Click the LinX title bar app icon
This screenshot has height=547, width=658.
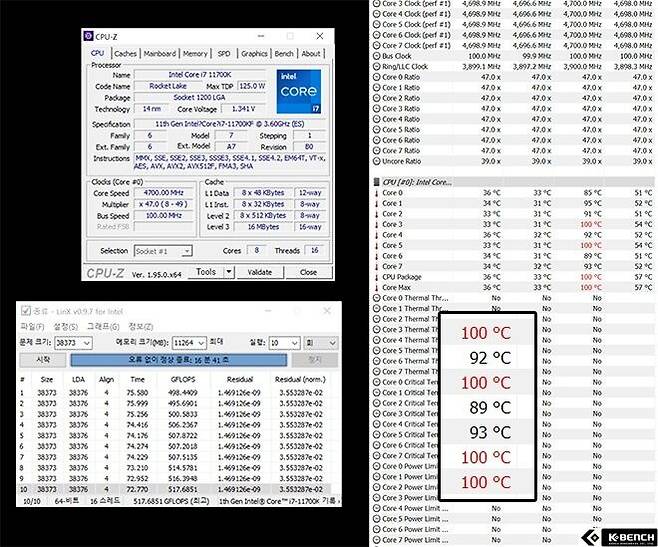click(26, 311)
